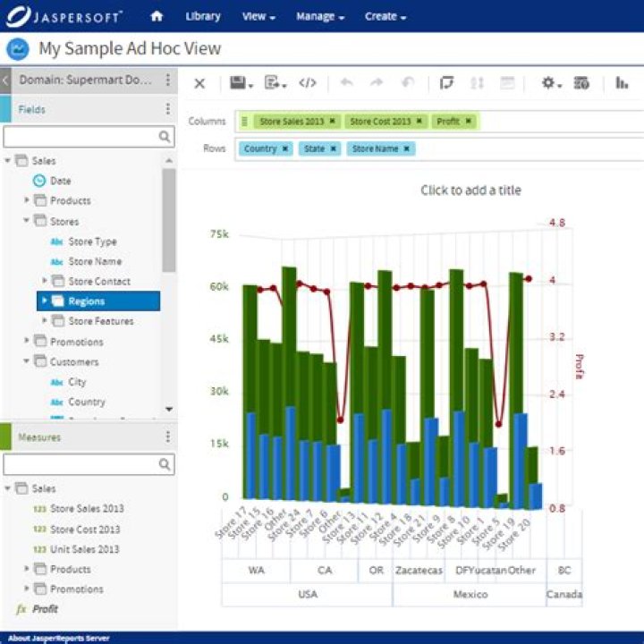Click the Embed code icon

point(307,83)
